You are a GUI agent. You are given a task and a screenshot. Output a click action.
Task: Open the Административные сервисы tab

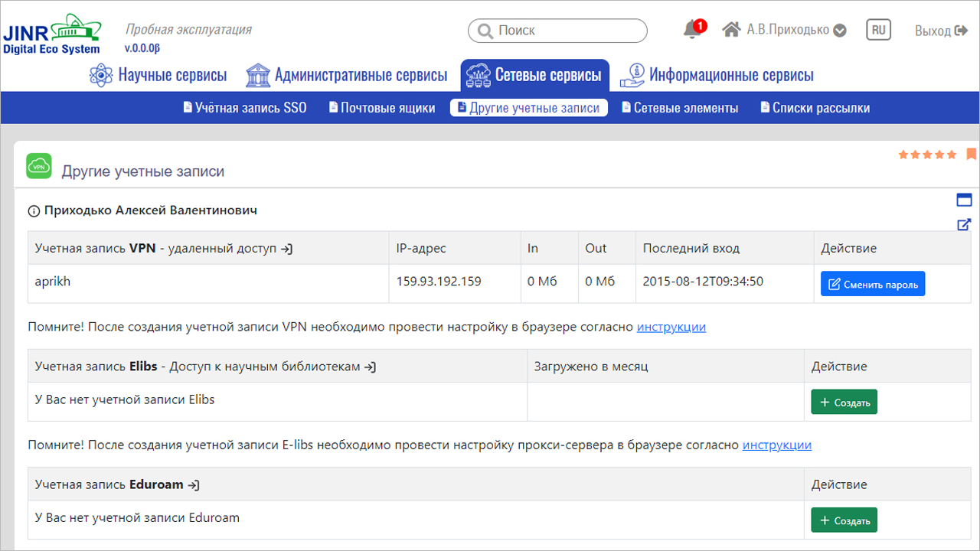(347, 75)
